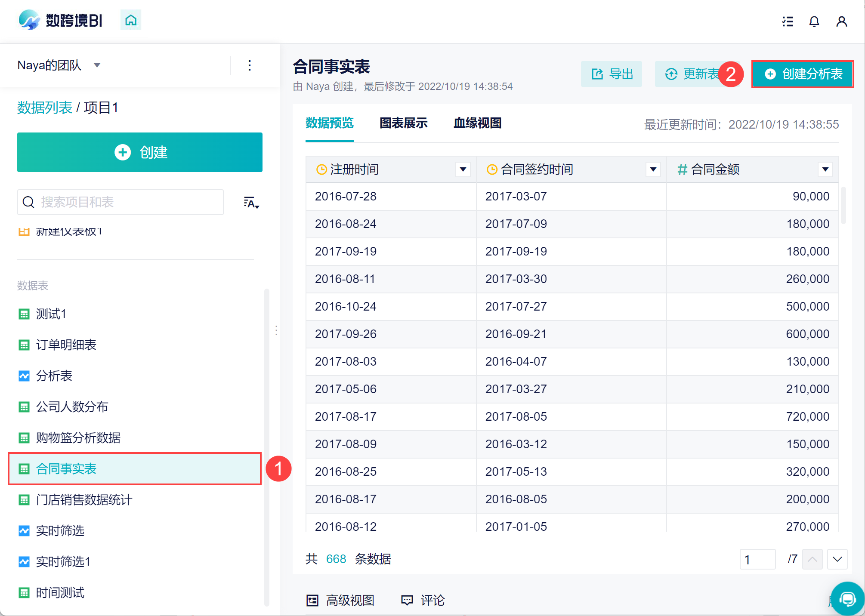Click the 创建分析表 button
Viewport: 865px width, 616px height.
tap(803, 74)
